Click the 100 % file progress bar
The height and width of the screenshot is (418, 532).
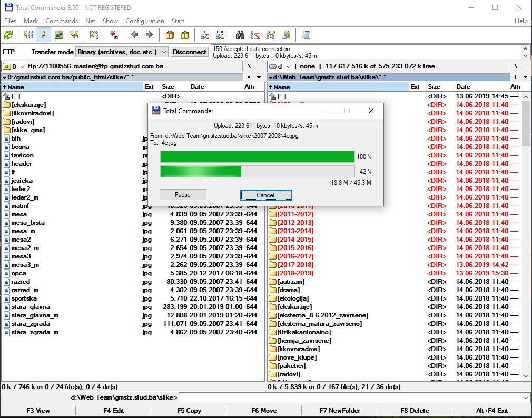[x=258, y=157]
